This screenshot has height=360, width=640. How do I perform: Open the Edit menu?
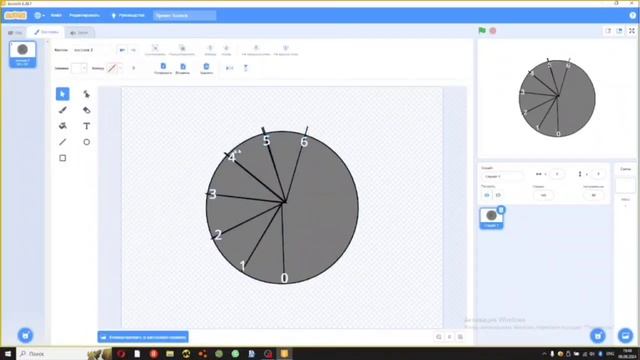84,16
